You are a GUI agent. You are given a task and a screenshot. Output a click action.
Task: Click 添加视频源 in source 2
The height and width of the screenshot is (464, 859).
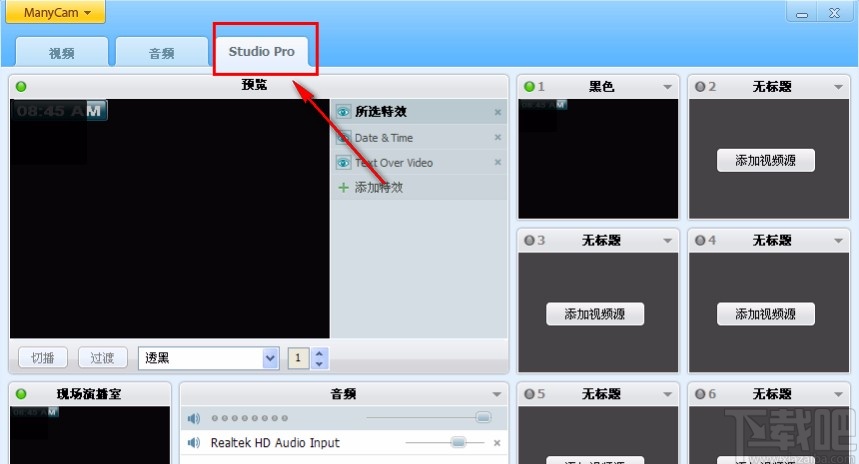coord(765,161)
